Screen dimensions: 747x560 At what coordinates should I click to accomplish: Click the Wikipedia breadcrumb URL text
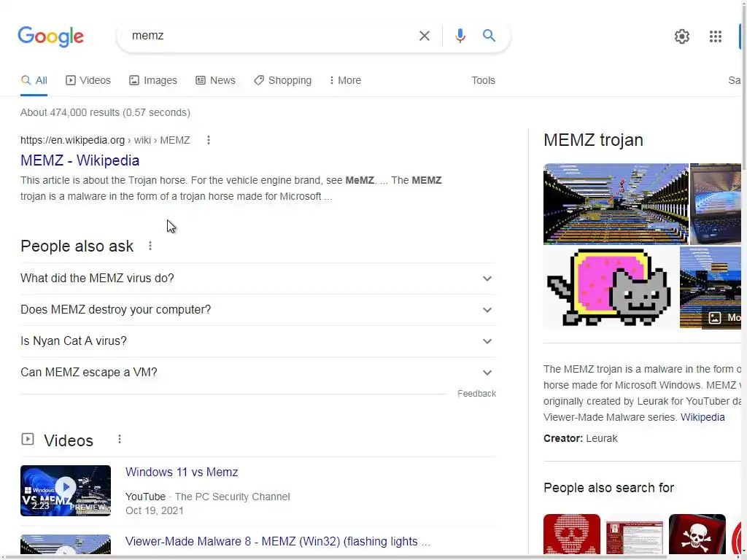pyautogui.click(x=105, y=140)
